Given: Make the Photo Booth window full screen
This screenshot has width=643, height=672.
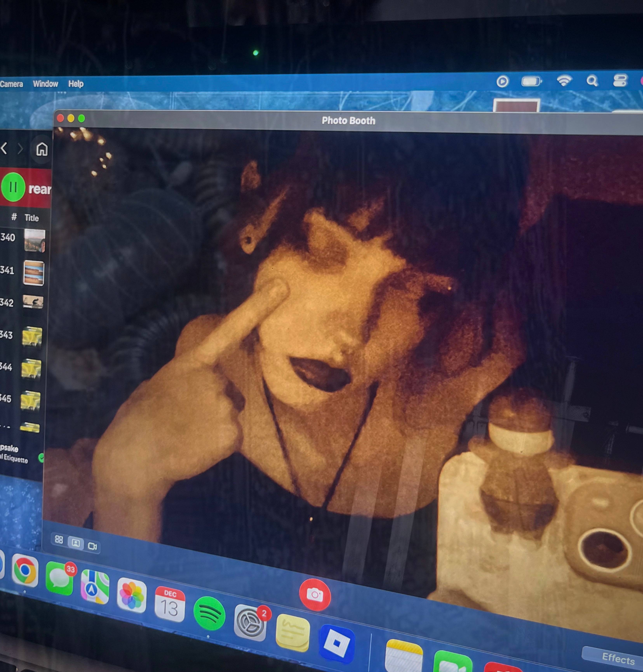Looking at the screenshot, I should coord(81,118).
